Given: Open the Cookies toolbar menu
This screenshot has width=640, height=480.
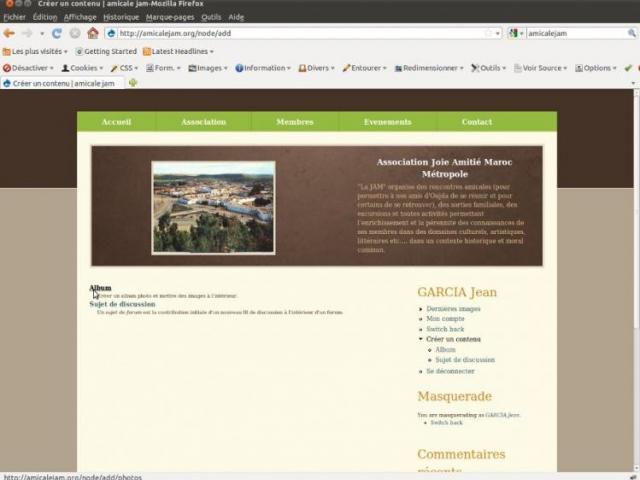Looking at the screenshot, I should coord(82,68).
